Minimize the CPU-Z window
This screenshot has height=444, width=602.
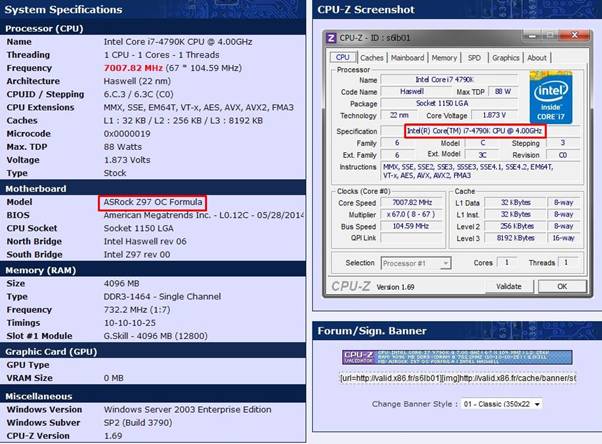pyautogui.click(x=532, y=36)
